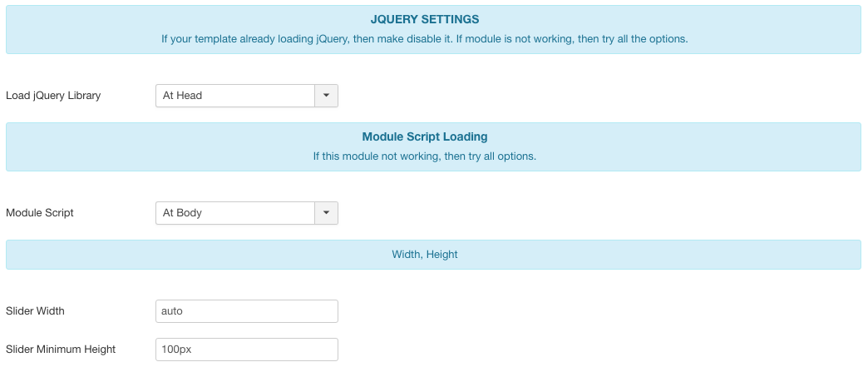Focus the Slider Minimum Height input field

[x=247, y=350]
